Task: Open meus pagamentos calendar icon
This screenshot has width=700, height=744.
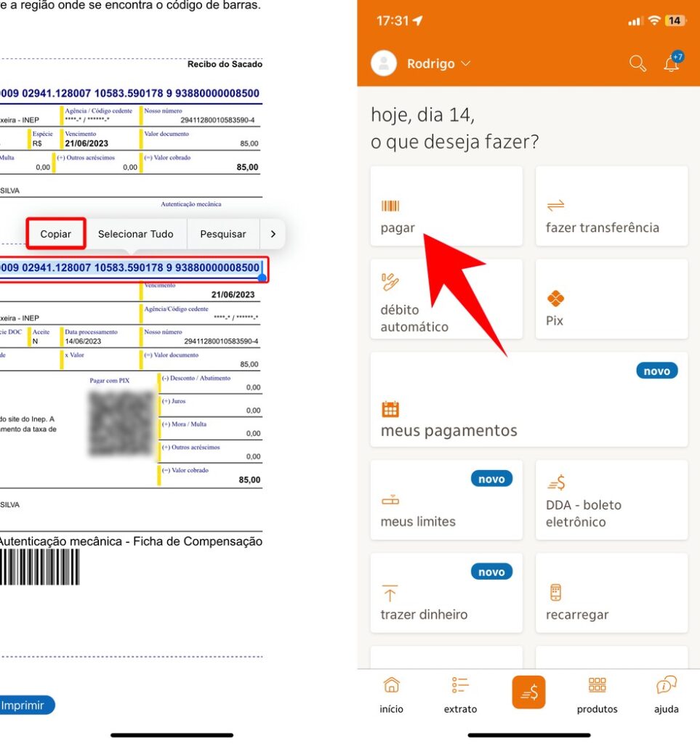Action: coord(390,409)
